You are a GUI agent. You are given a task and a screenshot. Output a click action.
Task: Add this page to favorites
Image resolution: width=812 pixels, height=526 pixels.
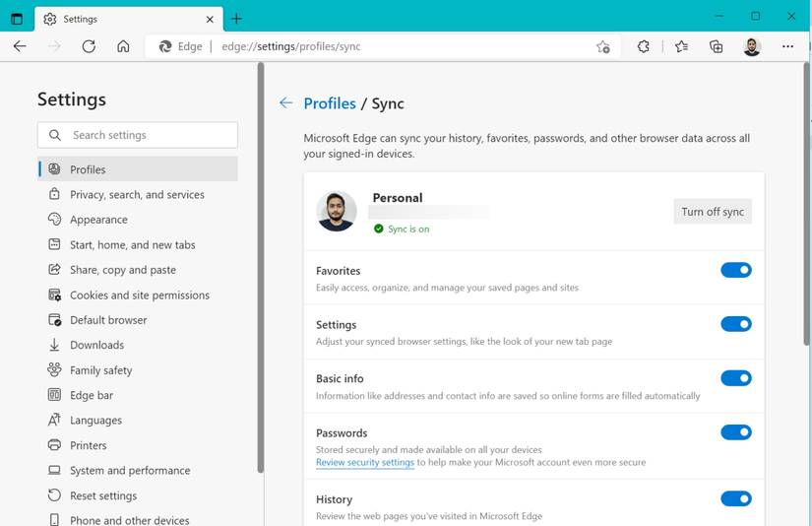[602, 46]
